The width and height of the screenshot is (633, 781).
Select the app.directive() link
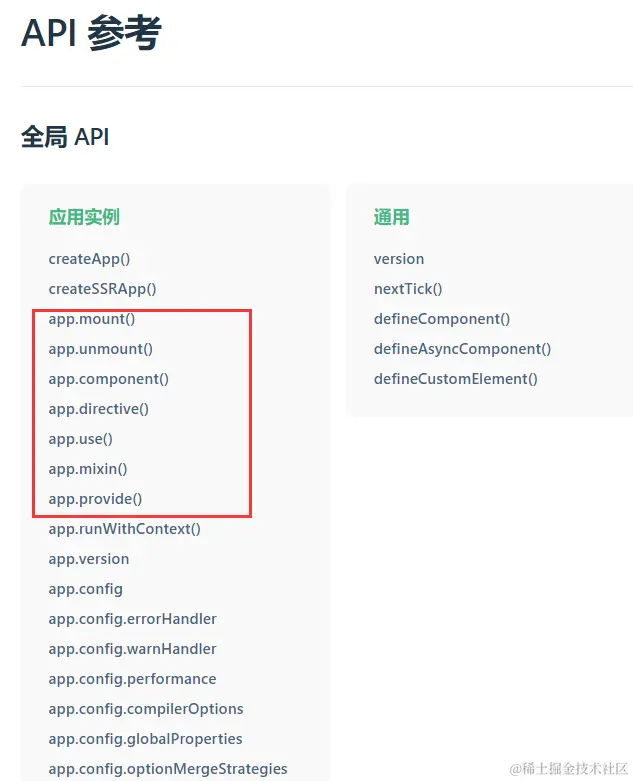pyautogui.click(x=99, y=409)
